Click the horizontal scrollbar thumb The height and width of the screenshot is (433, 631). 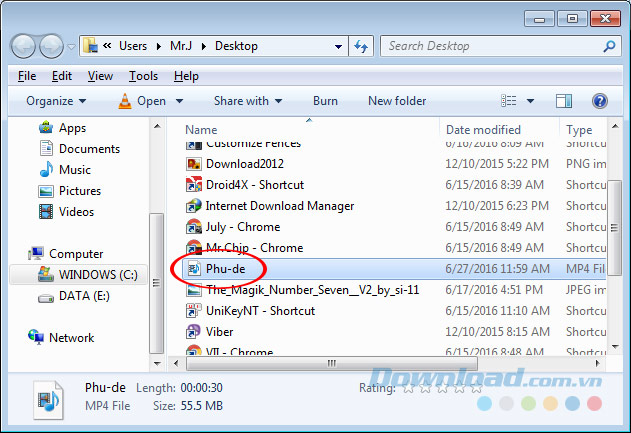coord(332,363)
